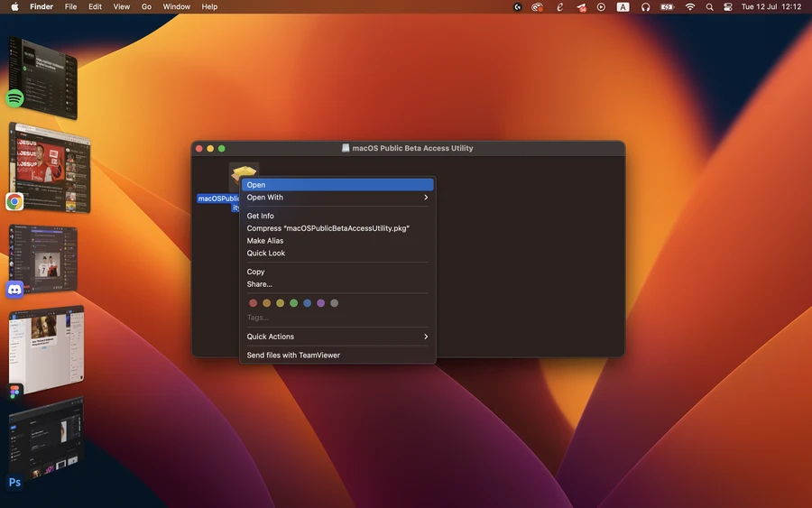The width and height of the screenshot is (812, 508).
Task: Apply the red tag color
Action: 254,303
